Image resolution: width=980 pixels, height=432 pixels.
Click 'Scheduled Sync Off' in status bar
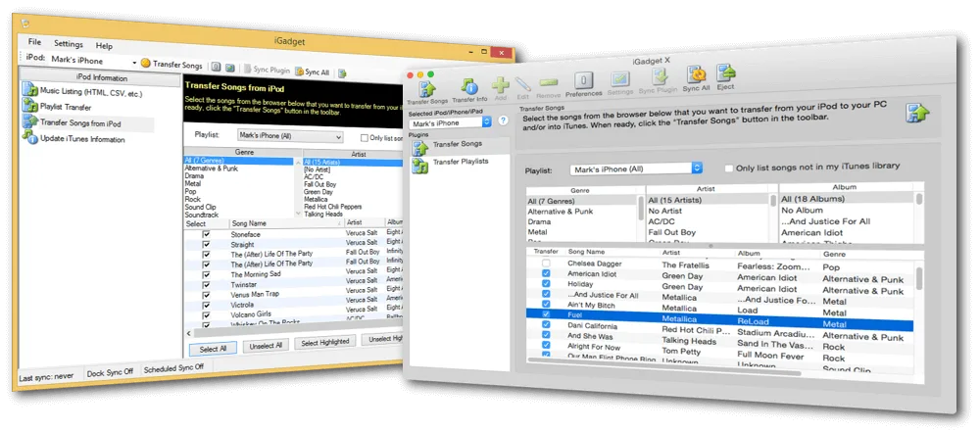point(173,367)
